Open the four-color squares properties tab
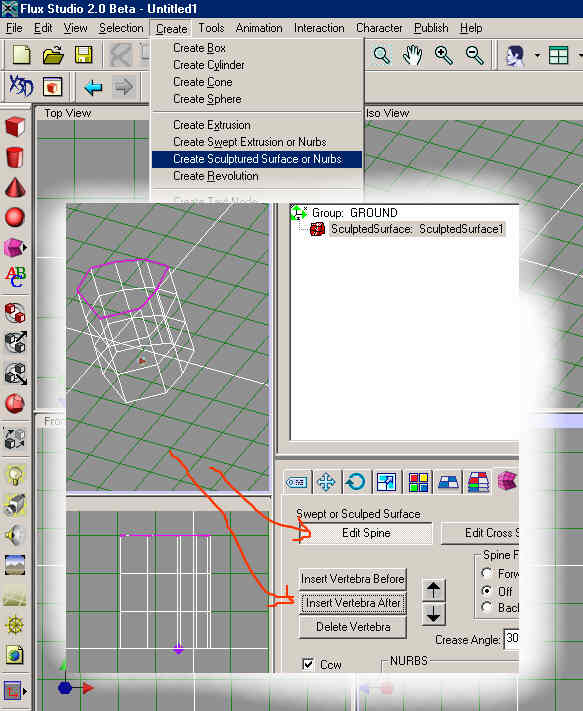The image size is (583, 711). [418, 482]
